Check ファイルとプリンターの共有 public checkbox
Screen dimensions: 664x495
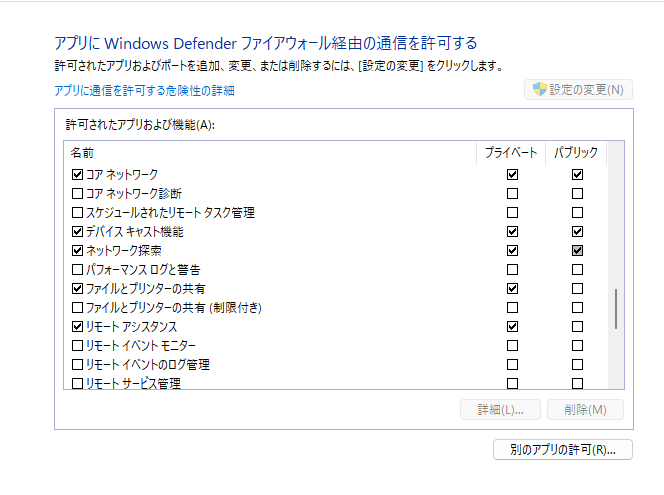577,288
